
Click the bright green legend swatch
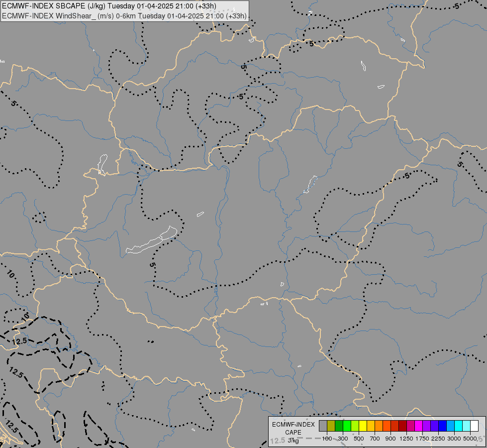coord(347,426)
